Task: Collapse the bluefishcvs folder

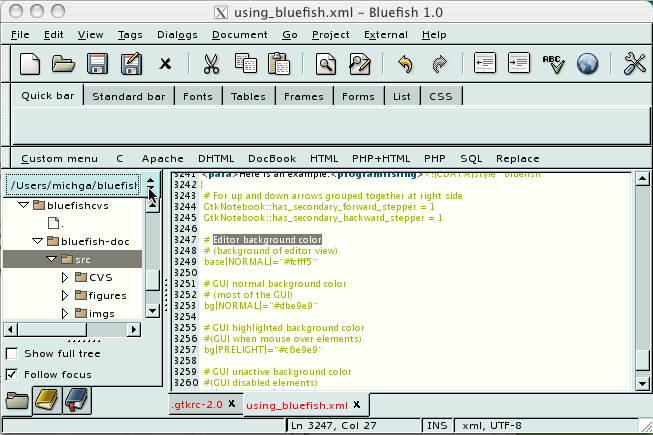Action: click(24, 205)
